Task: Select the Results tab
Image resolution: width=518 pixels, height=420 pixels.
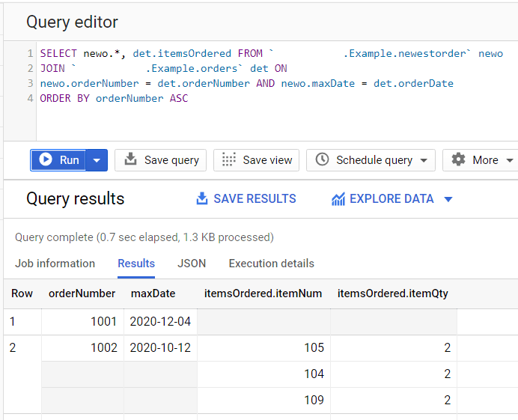Action: (x=136, y=264)
